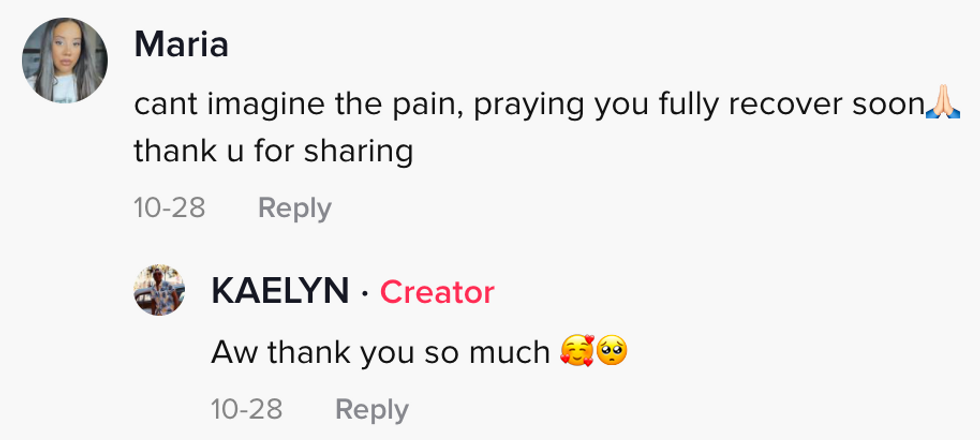Visit Maria's profile via her username

181,45
